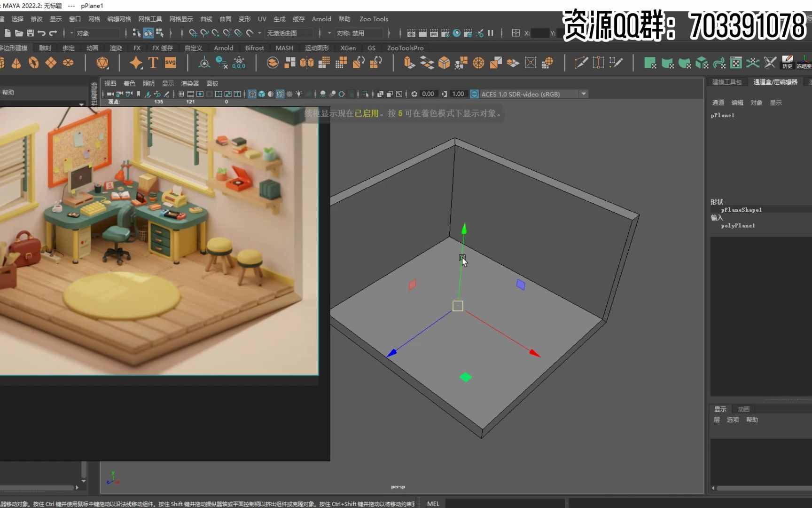
Task: Toggle the lighting display icon in the panel toolbar
Action: pyautogui.click(x=299, y=94)
